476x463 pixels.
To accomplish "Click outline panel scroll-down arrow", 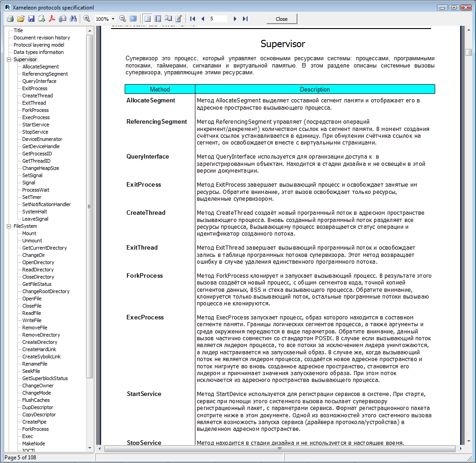I will coord(90,448).
